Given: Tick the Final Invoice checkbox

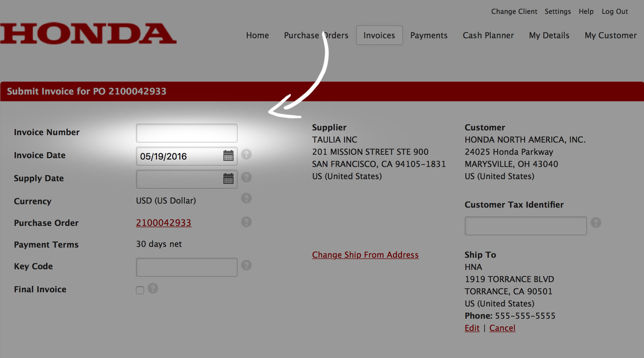Looking at the screenshot, I should (140, 290).
